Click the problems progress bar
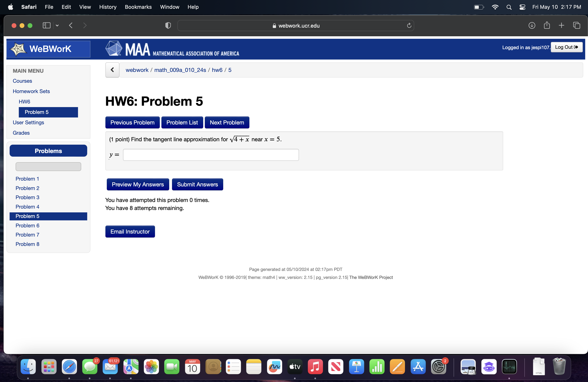The height and width of the screenshot is (382, 588). pyautogui.click(x=48, y=167)
